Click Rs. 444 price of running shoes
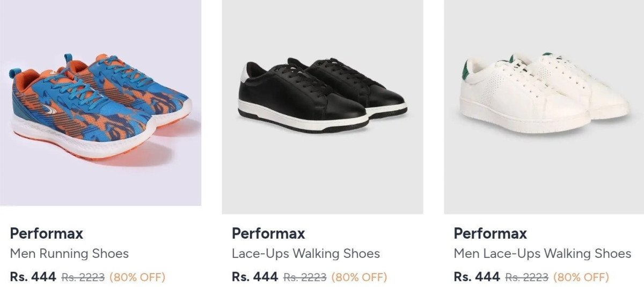The image size is (644, 287). pos(33,277)
